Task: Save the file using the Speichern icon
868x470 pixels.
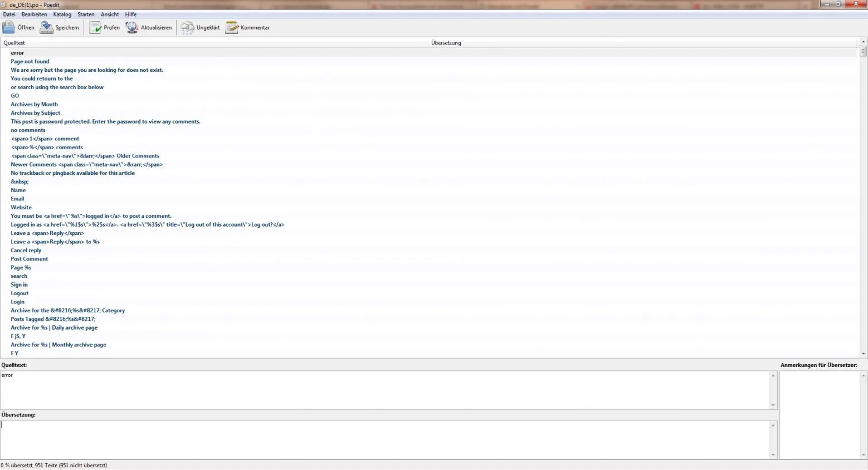Action: click(x=46, y=27)
